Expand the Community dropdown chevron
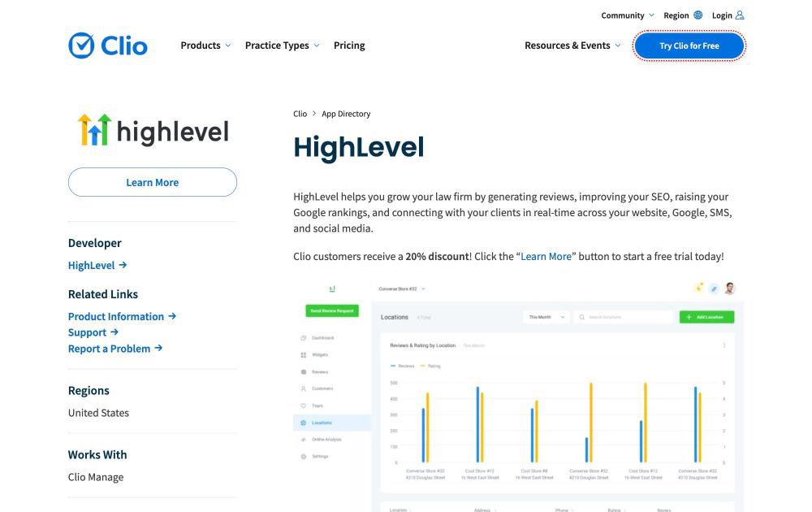This screenshot has height=512, width=812. pyautogui.click(x=651, y=15)
